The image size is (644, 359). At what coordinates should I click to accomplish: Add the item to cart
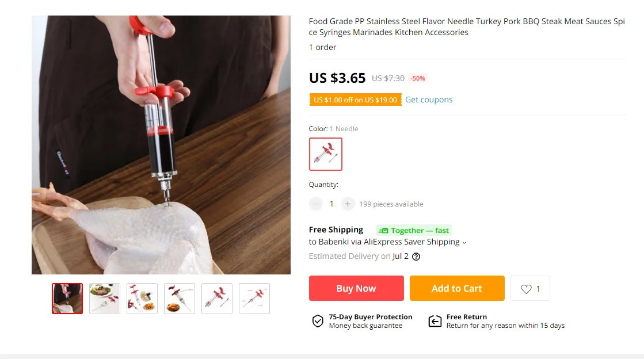coord(457,288)
